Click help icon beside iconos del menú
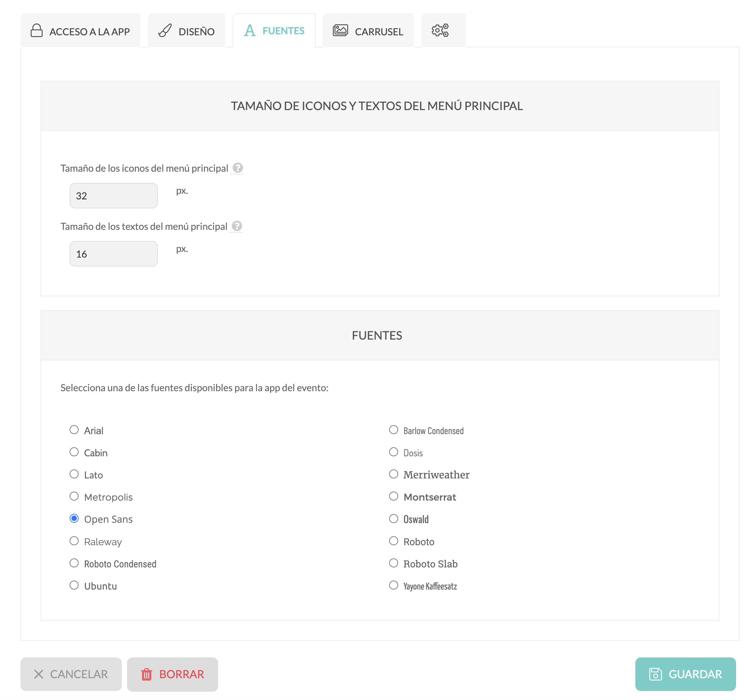Image resolution: width=752 pixels, height=700 pixels. point(238,168)
